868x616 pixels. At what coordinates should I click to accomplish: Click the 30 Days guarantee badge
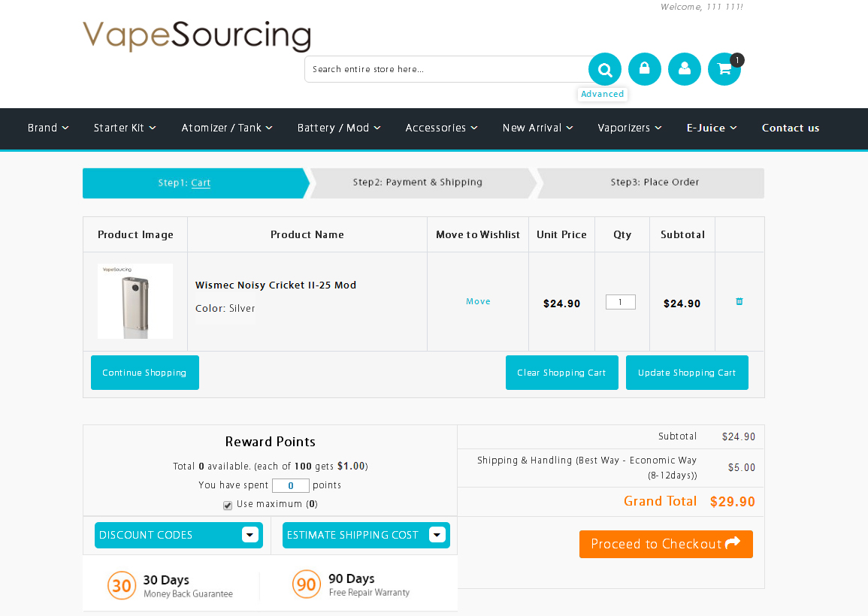(x=171, y=585)
